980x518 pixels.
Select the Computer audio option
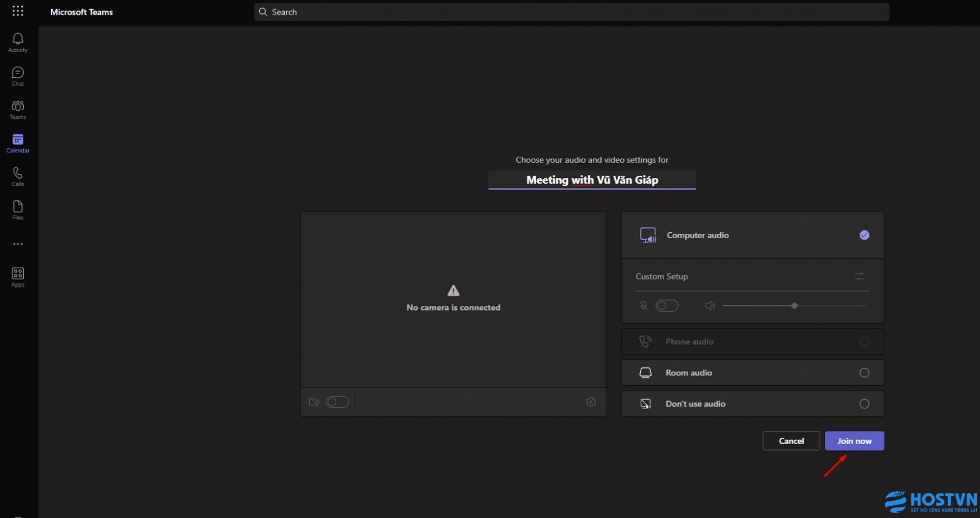pyautogui.click(x=752, y=235)
